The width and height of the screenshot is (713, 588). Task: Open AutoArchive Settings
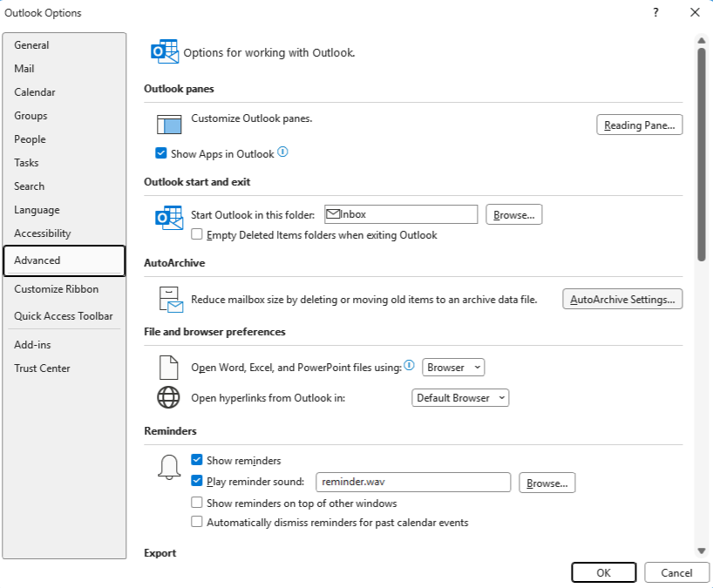click(622, 300)
